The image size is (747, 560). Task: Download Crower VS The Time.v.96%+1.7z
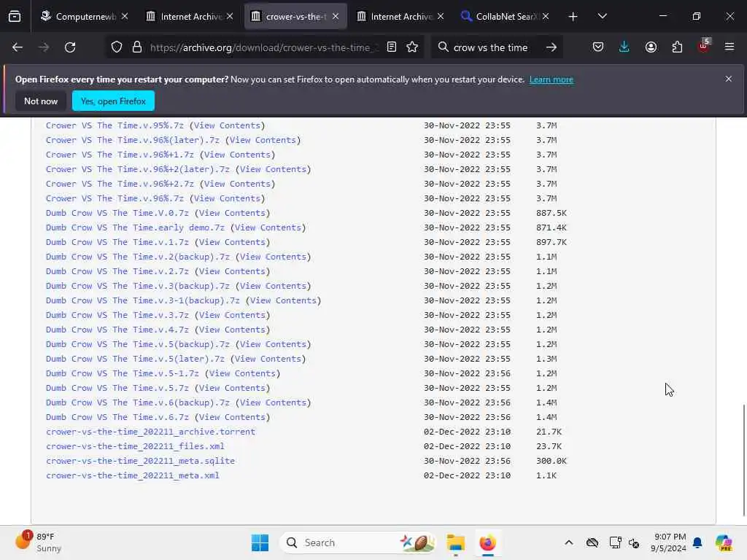pyautogui.click(x=120, y=155)
